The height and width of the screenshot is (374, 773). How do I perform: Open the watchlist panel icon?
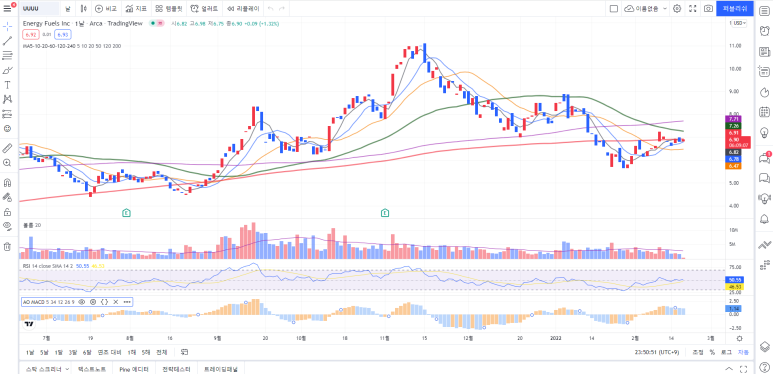click(x=765, y=10)
